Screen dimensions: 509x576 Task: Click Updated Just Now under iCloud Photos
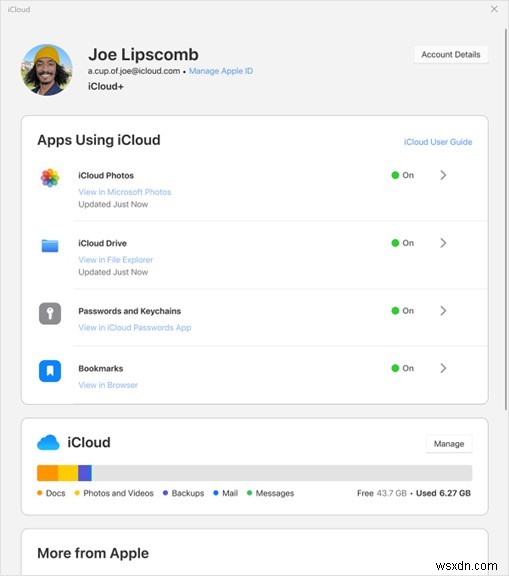click(113, 204)
